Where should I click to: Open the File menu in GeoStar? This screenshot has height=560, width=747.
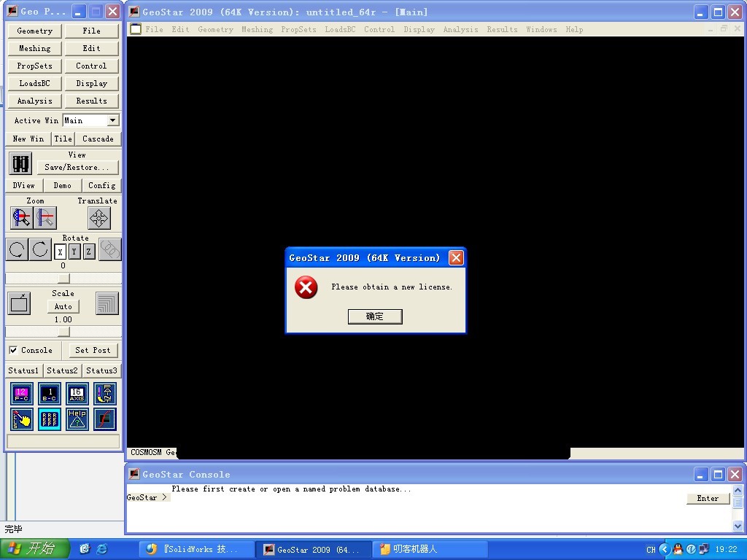click(x=155, y=29)
